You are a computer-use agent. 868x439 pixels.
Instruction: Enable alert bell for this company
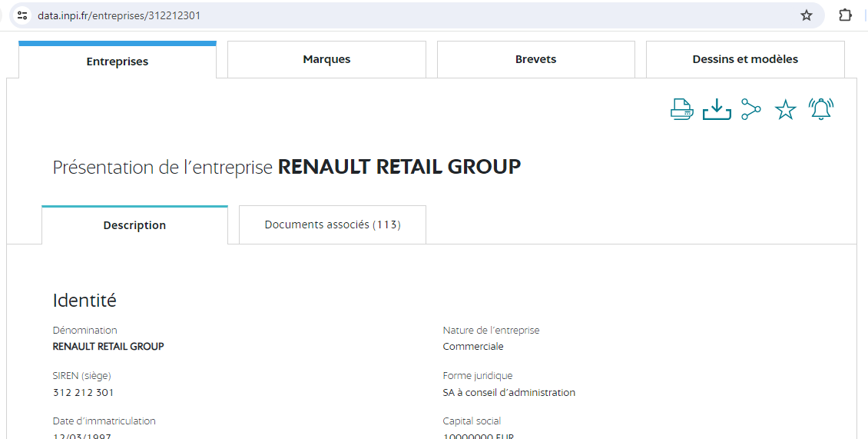coord(821,108)
